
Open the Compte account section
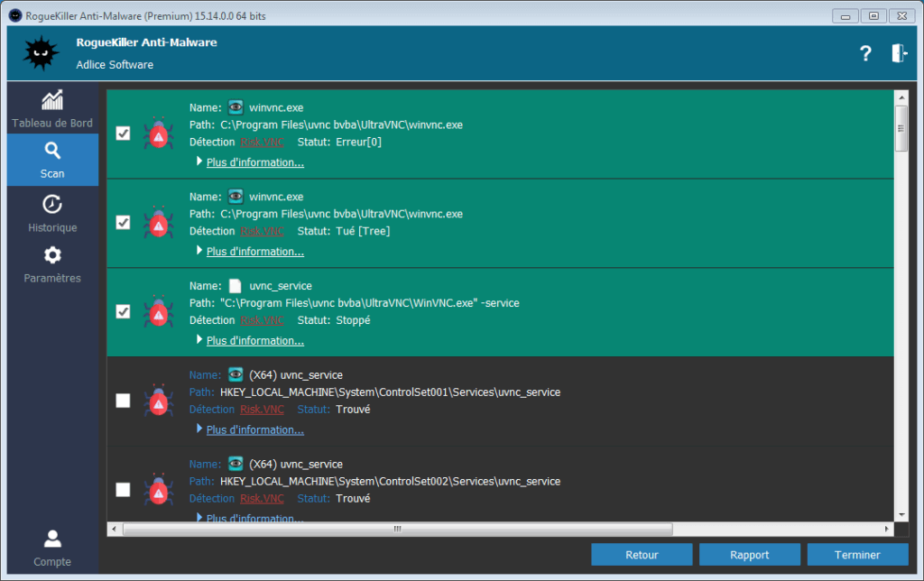click(x=52, y=548)
